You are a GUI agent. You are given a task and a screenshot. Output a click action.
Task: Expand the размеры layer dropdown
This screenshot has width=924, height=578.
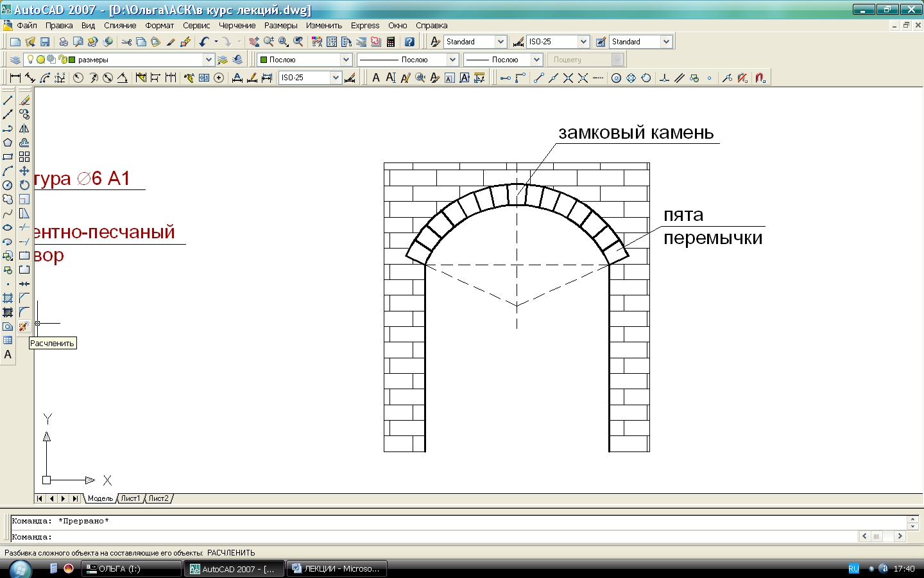pyautogui.click(x=208, y=60)
